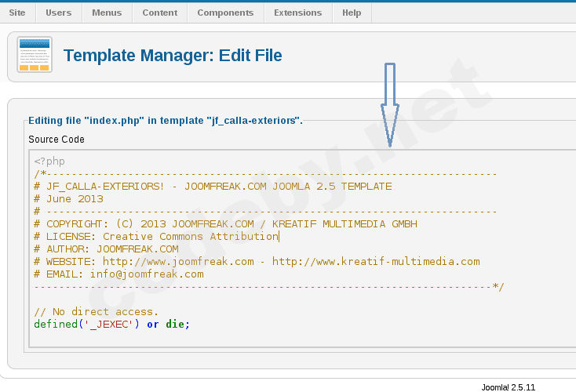Open the Users menu
This screenshot has width=576, height=392.
pos(59,13)
